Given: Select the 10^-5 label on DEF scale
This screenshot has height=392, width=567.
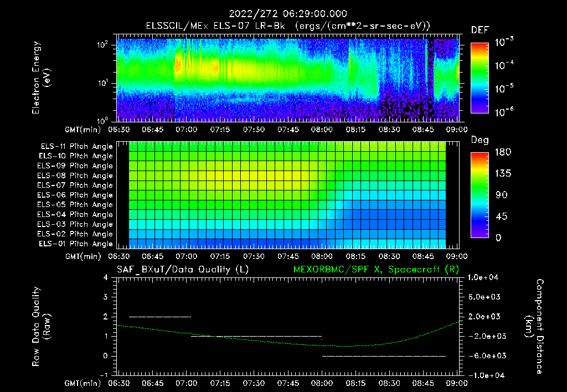Looking at the screenshot, I should [504, 89].
